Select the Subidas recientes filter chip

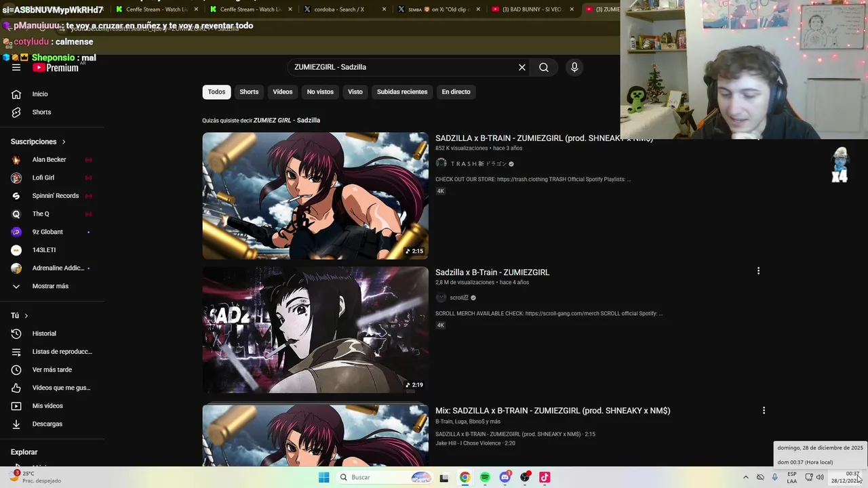pyautogui.click(x=402, y=91)
